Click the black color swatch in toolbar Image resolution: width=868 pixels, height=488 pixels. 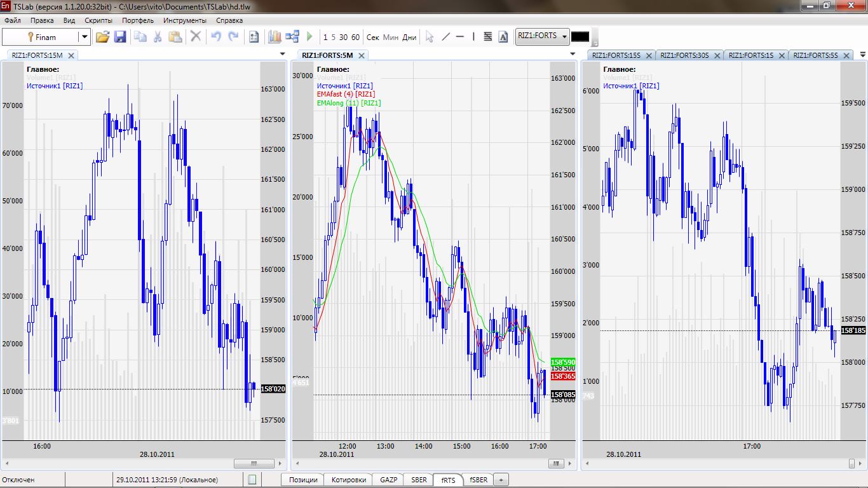click(580, 37)
